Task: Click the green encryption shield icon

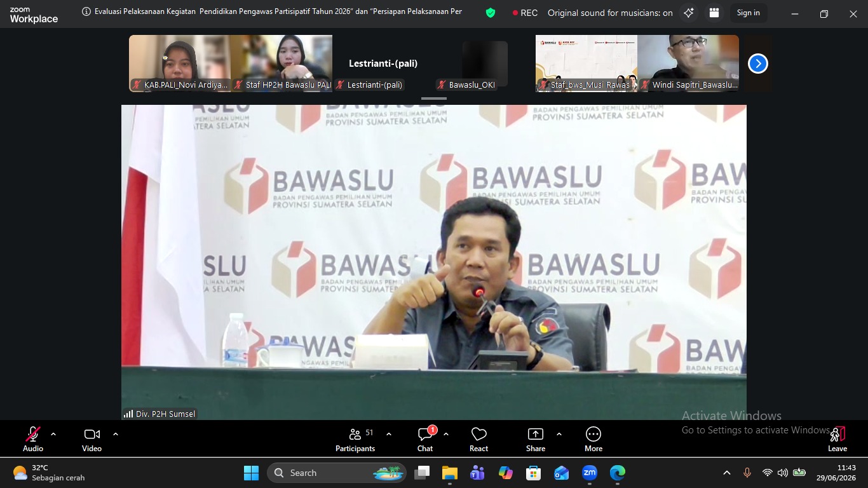Action: point(491,13)
